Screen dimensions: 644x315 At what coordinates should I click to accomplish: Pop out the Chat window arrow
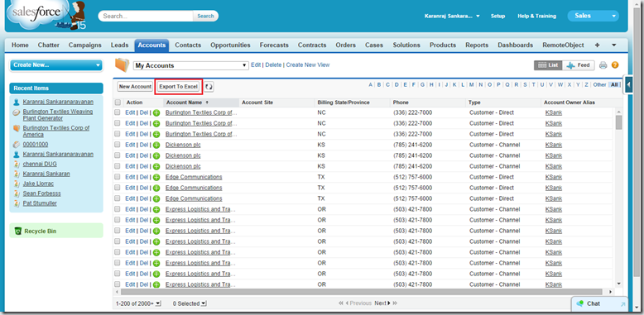tap(622, 304)
